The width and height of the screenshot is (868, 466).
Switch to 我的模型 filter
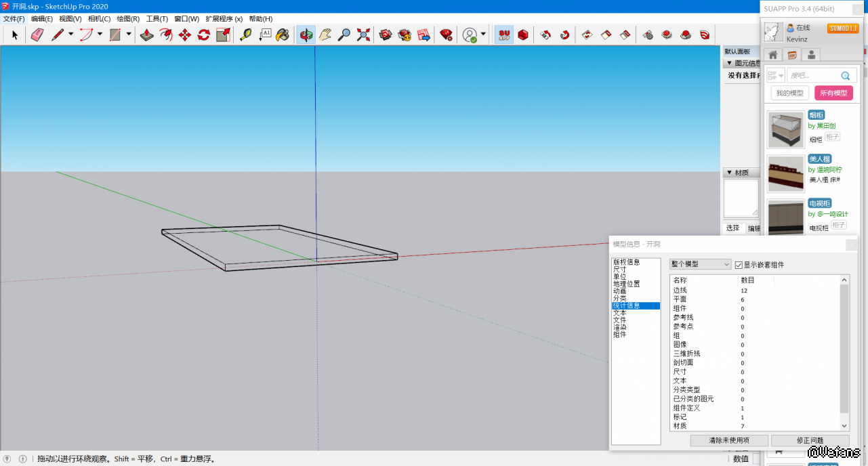[x=789, y=93]
